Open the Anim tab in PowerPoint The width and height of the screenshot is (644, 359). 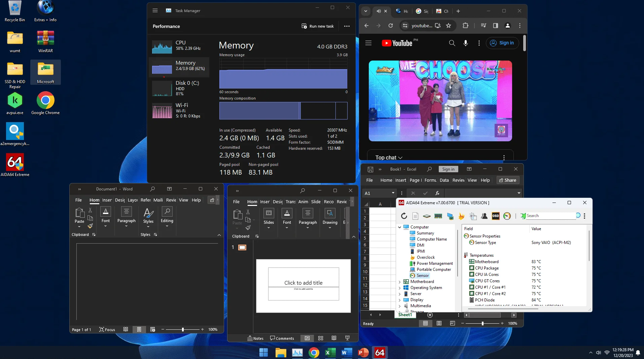(303, 202)
